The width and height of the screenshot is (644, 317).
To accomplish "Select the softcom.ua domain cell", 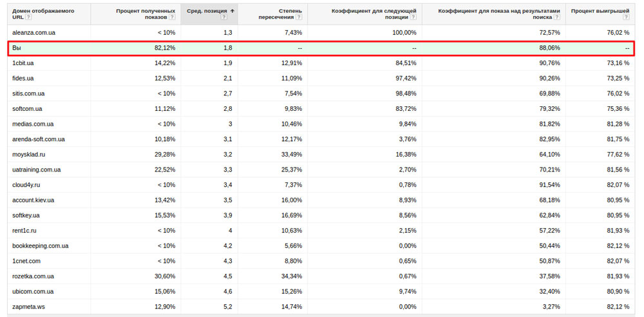I will (27, 109).
